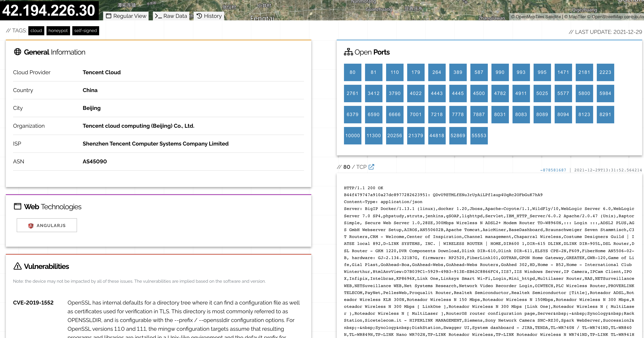644x338 pixels.
Task: Jump to open port 6379
Action: tap(352, 114)
